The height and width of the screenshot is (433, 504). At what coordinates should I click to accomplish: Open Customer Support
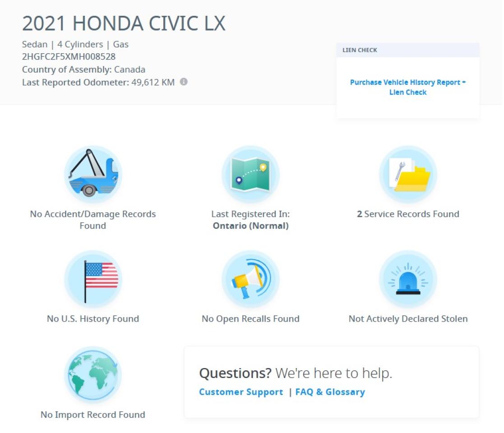pos(240,392)
